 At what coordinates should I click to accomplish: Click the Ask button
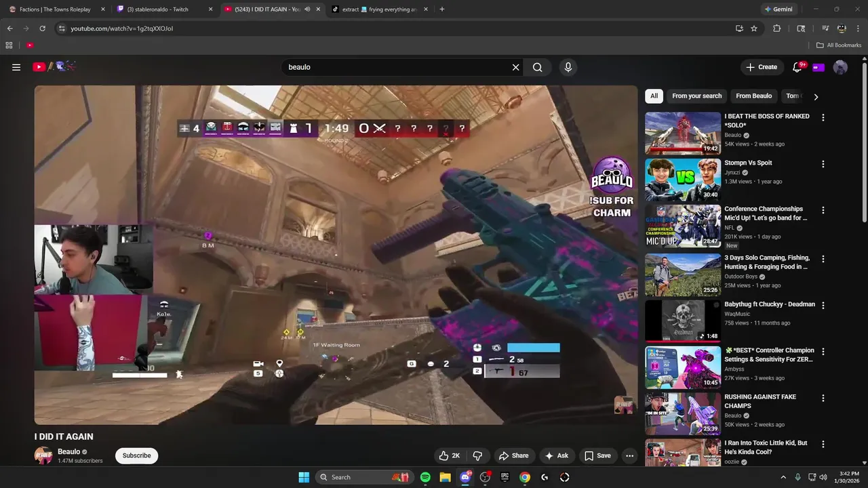click(x=557, y=455)
